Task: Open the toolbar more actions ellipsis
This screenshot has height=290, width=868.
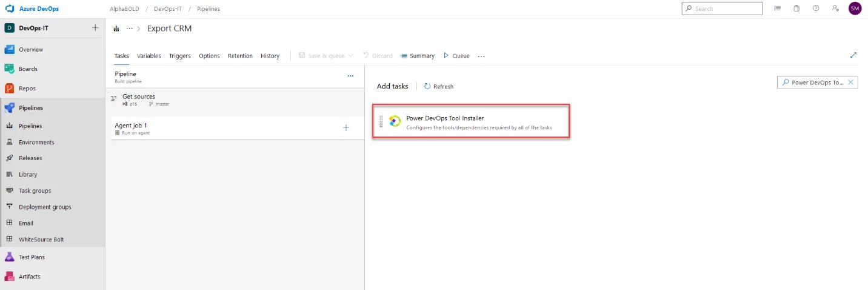Action: pyautogui.click(x=481, y=56)
